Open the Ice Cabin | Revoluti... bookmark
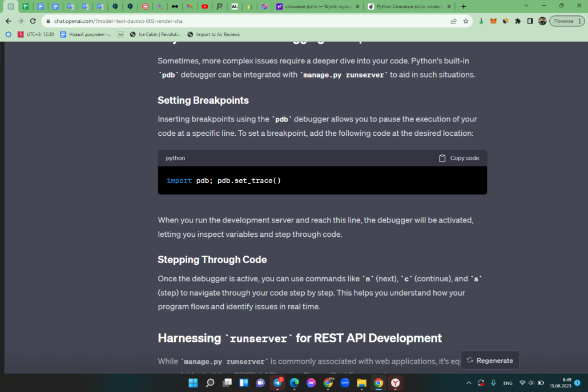This screenshot has height=392, width=588. [155, 34]
